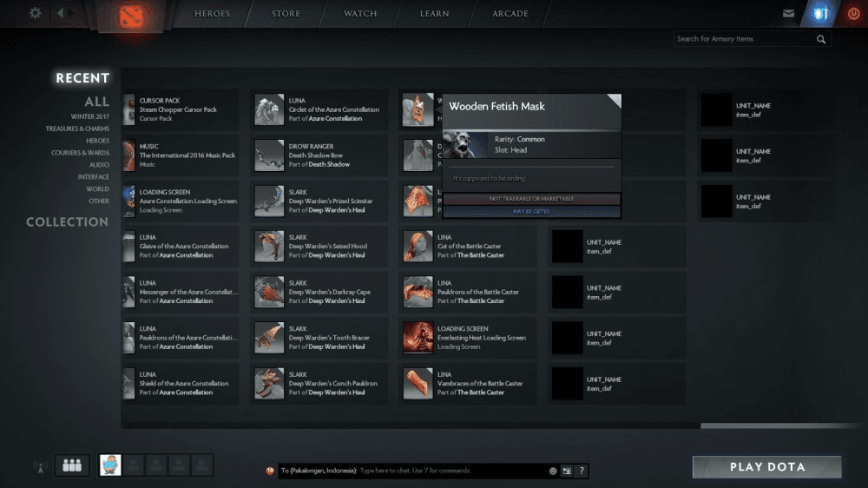Select Deep Warden's Conch Pauldron
This screenshot has height=488, width=868.
coord(319,383)
